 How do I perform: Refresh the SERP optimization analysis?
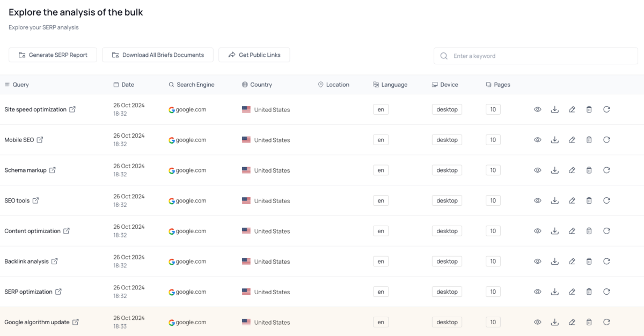606,292
